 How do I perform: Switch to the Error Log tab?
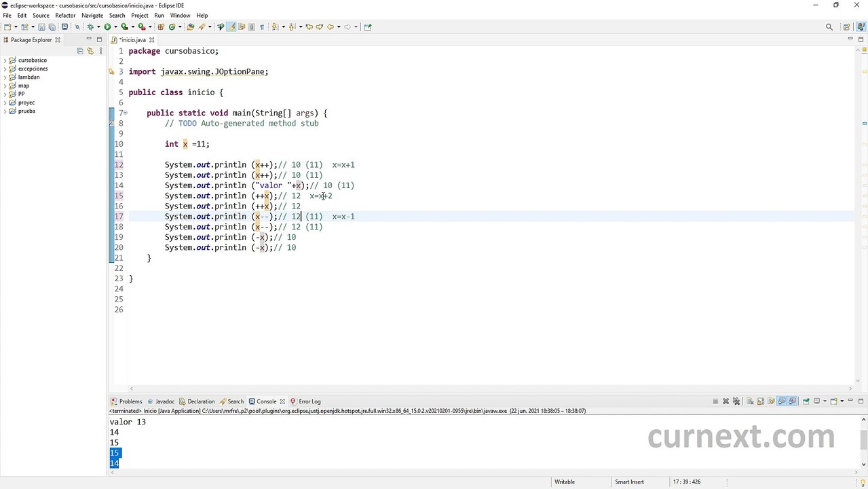click(x=305, y=401)
